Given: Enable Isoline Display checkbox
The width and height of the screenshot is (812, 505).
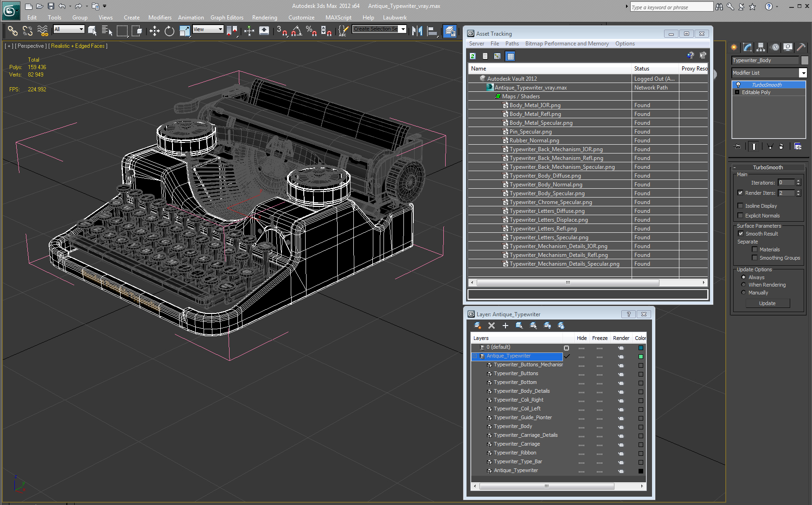Looking at the screenshot, I should coord(740,206).
